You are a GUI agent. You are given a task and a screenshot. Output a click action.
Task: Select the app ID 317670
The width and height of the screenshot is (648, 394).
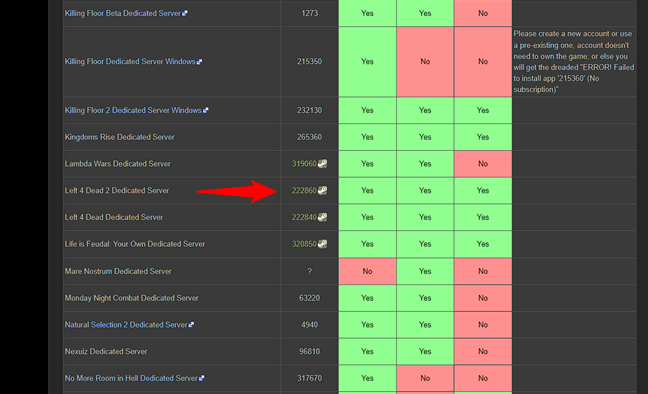coord(310,378)
